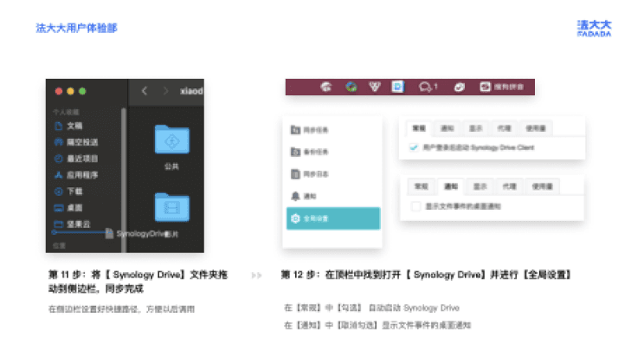Viewport: 644px width, 357px height.
Task: Click the first white icon in the maroon menu bar
Action: (326, 87)
